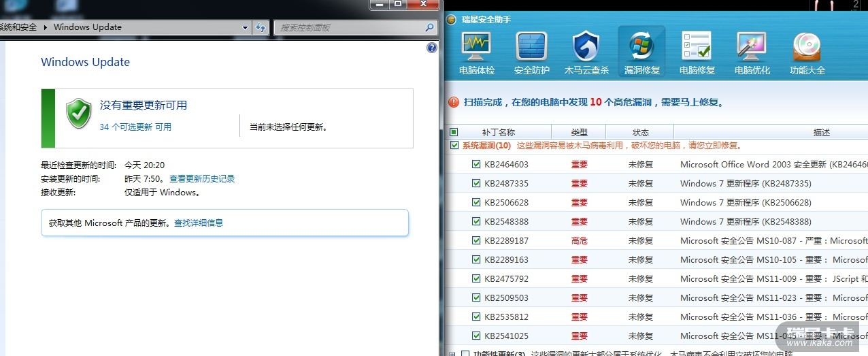Click the Rising Security Assistant title icon
This screenshot has width=868, height=356.
[x=451, y=19]
